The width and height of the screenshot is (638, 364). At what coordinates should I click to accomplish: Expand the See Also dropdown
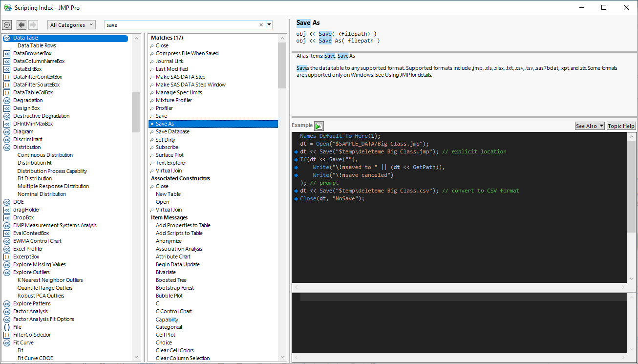590,126
